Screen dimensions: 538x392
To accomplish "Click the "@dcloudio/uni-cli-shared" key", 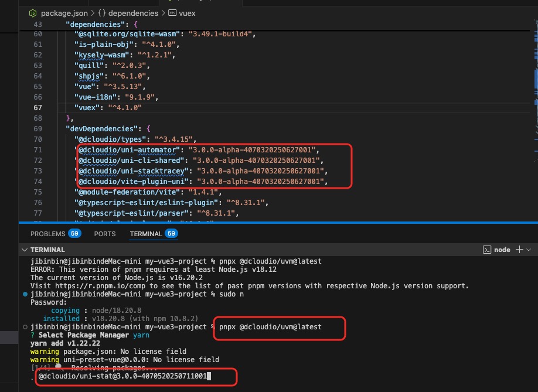I will [129, 161].
